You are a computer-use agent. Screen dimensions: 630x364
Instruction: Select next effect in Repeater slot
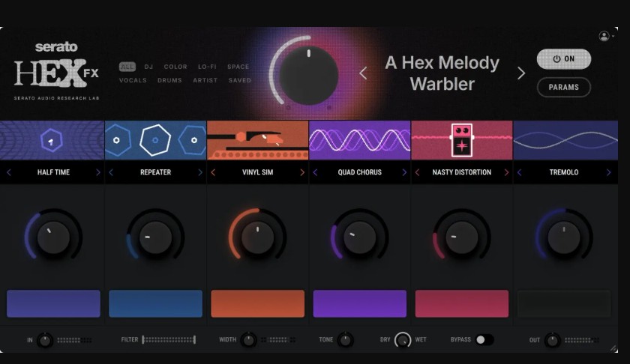point(200,172)
